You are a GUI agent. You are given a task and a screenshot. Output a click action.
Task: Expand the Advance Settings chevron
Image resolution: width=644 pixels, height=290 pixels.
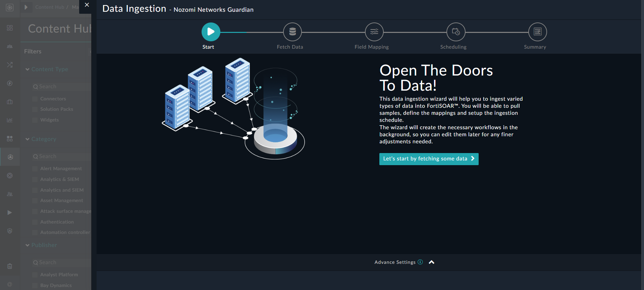(x=432, y=262)
